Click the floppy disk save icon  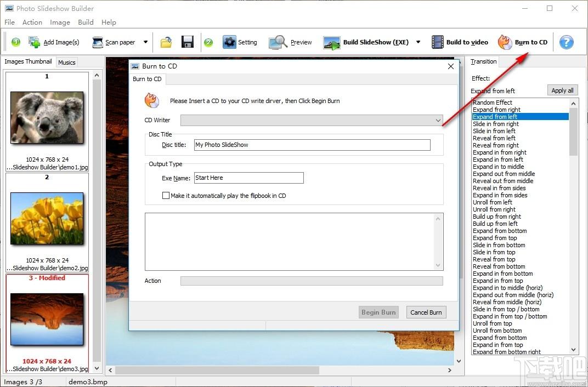click(x=188, y=42)
